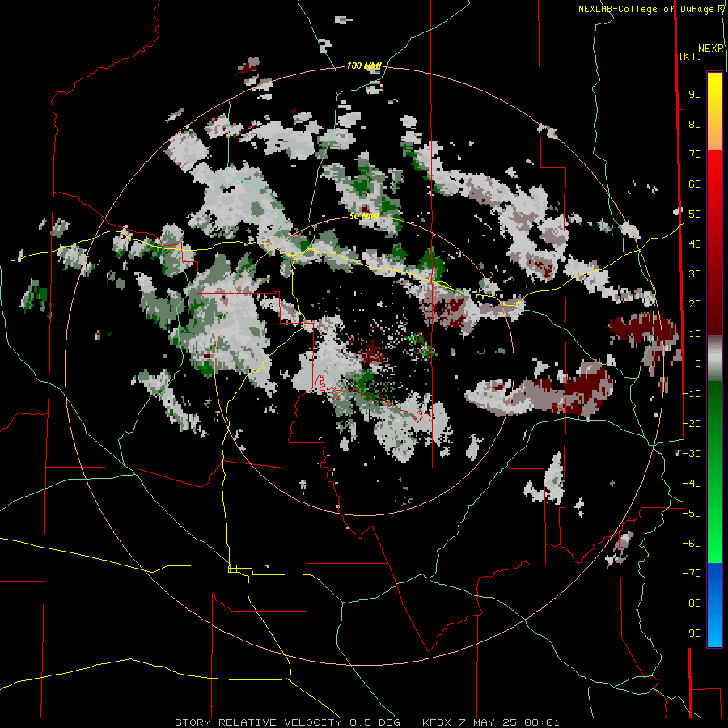Click the -20 value on velocity scale

click(692, 423)
